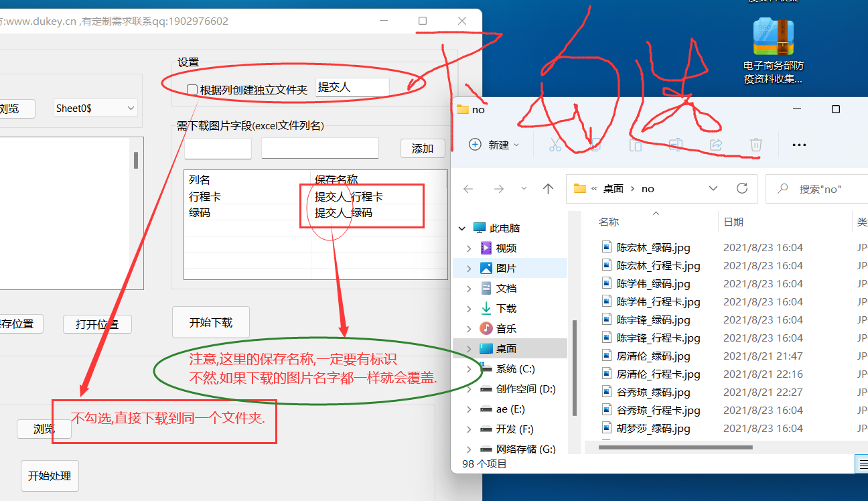This screenshot has height=501, width=868.
Task: Click the Refresh icon beside the address bar
Action: [x=741, y=188]
